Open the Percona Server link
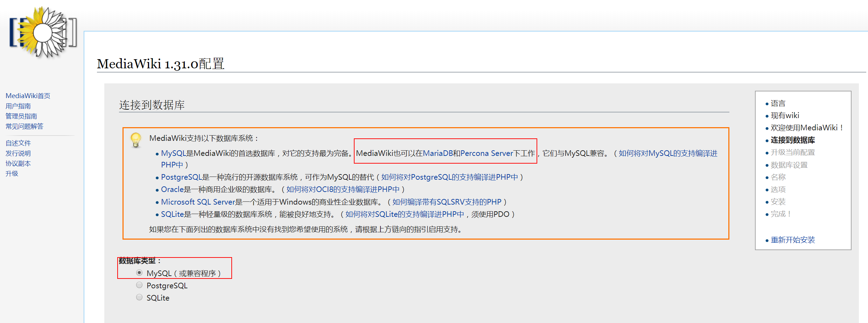The image size is (868, 323). (487, 153)
